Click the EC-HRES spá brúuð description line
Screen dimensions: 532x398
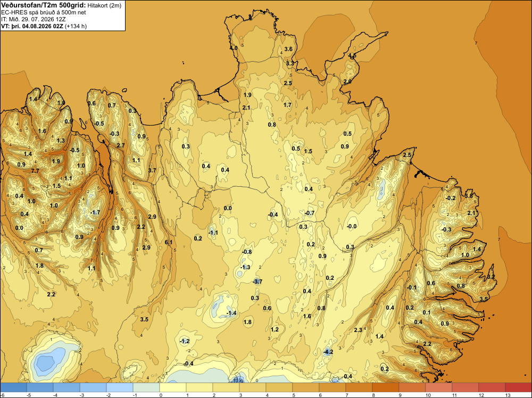pos(44,13)
